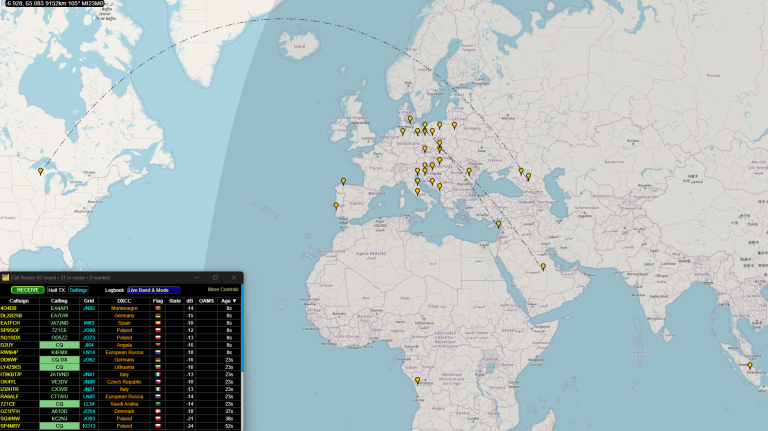The height and width of the screenshot is (431, 768).
Task: Toggle the green RECEIVE button
Action: 27,290
